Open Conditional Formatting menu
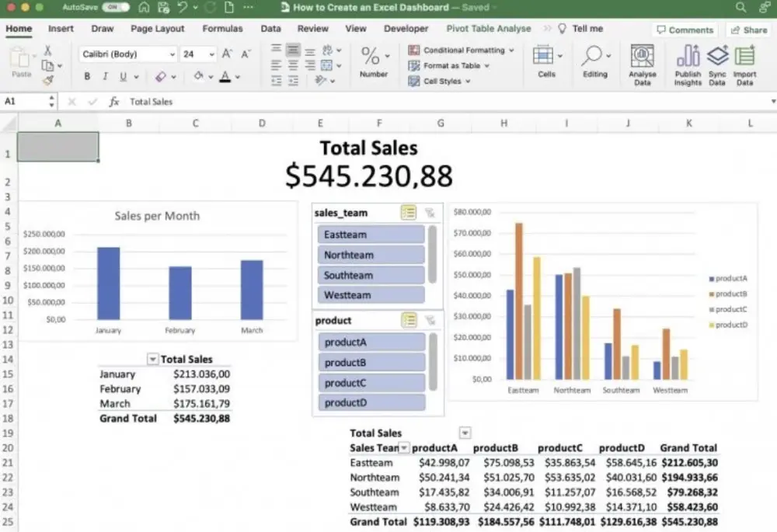The height and width of the screenshot is (532, 777). [462, 50]
